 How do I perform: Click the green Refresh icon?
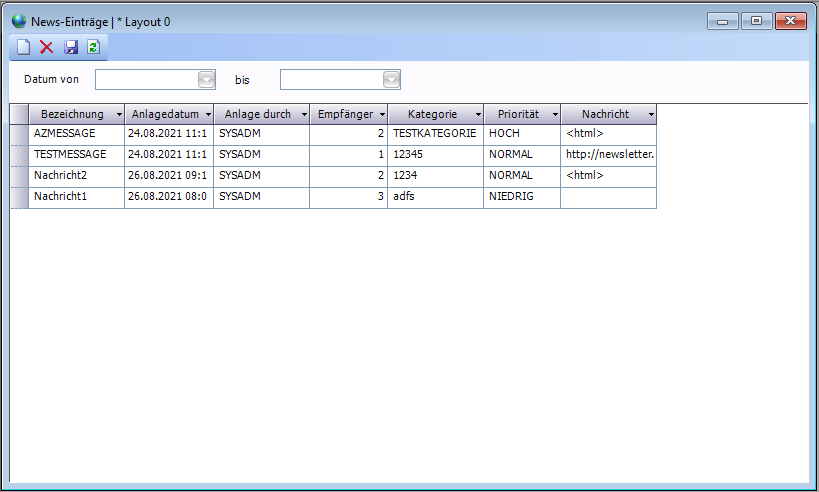93,47
